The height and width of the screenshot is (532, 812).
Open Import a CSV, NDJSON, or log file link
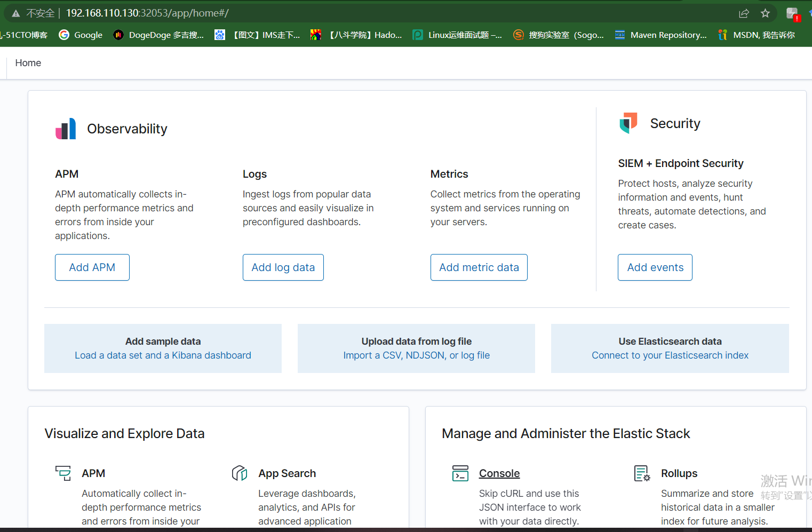[x=417, y=355]
